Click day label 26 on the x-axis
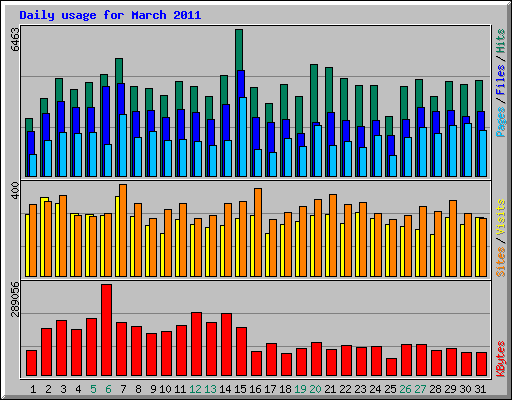Screen dimensions: 512x400 coord(405,389)
